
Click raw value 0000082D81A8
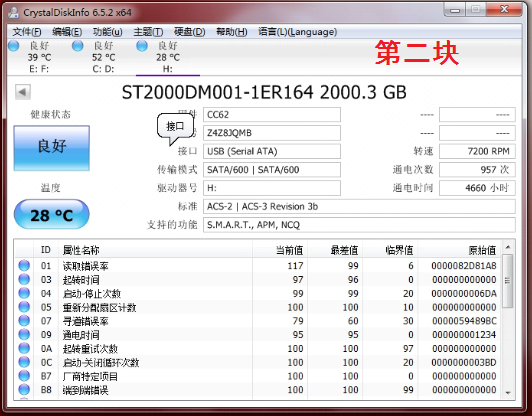click(x=464, y=266)
